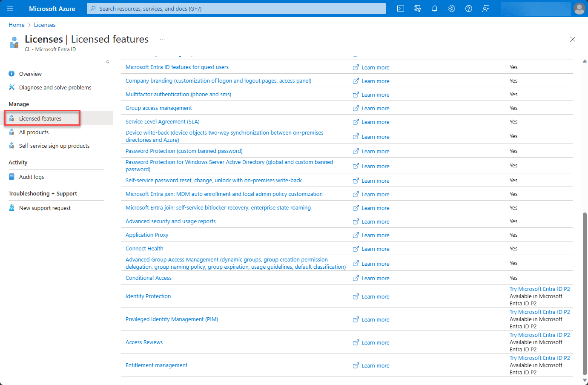Click external-link icon in Access Reviews row
The width and height of the screenshot is (588, 385).
[356, 342]
